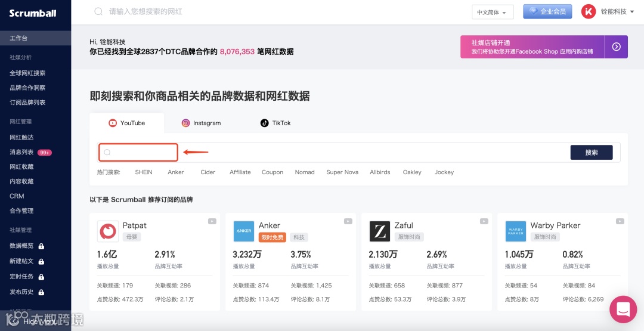Click the YouTube icon in the tab

click(x=113, y=123)
